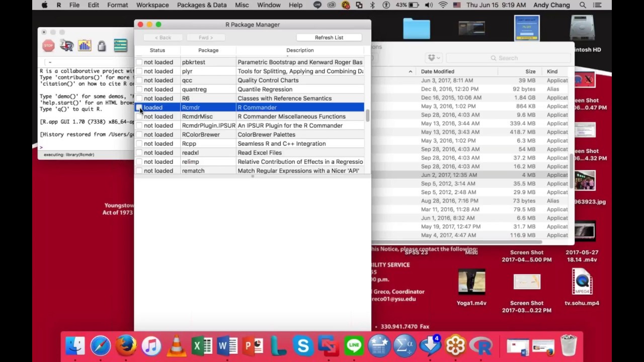Viewport: 644px width, 362px height.
Task: Click the Finder Search field
Action: [507, 58]
